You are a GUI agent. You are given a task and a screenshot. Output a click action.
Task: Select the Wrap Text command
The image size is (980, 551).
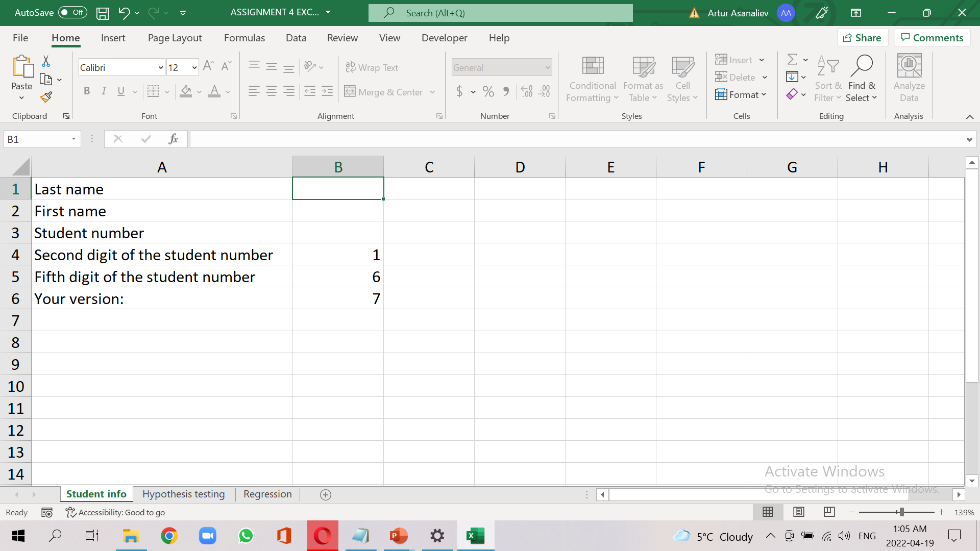(x=372, y=67)
